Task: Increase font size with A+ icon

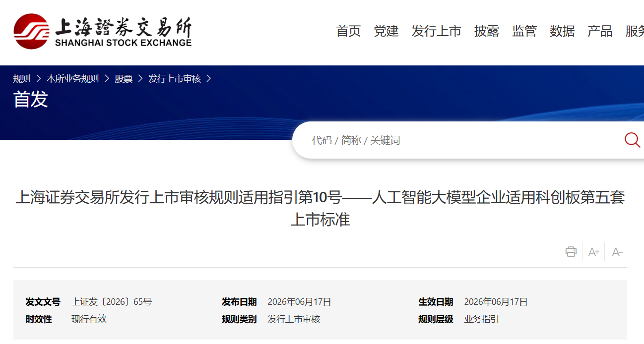Action: pyautogui.click(x=593, y=252)
